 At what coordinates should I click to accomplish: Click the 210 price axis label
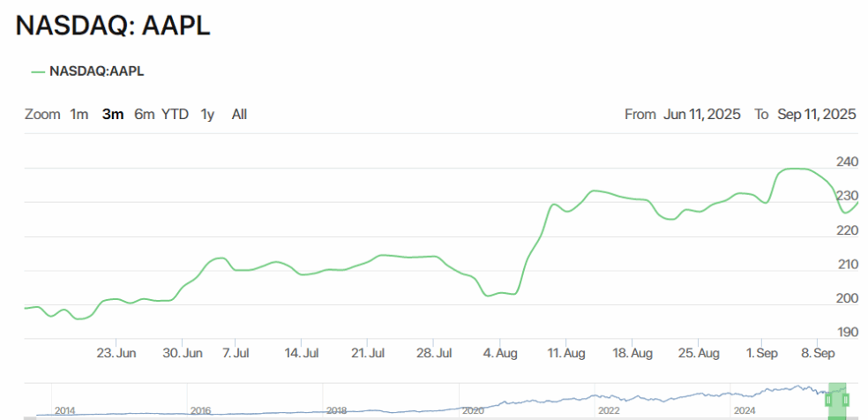(848, 264)
